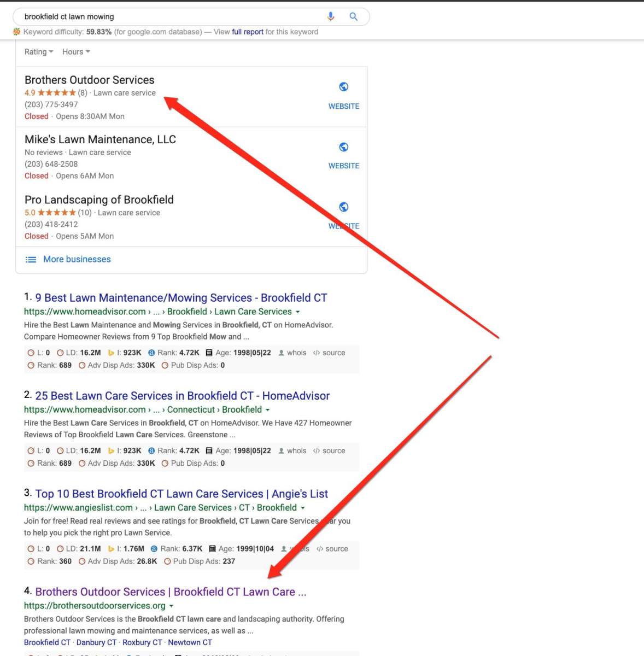Open Top 10 Best Brookfield Angie's List result

182,494
